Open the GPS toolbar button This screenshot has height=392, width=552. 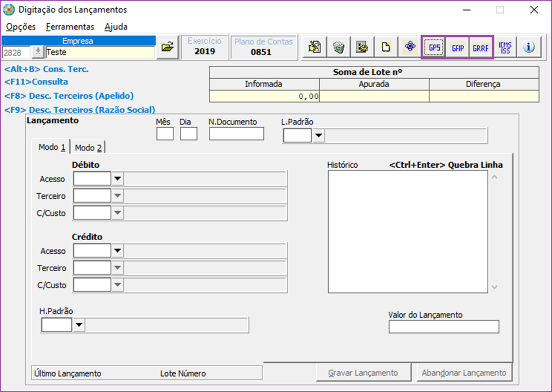pyautogui.click(x=434, y=48)
